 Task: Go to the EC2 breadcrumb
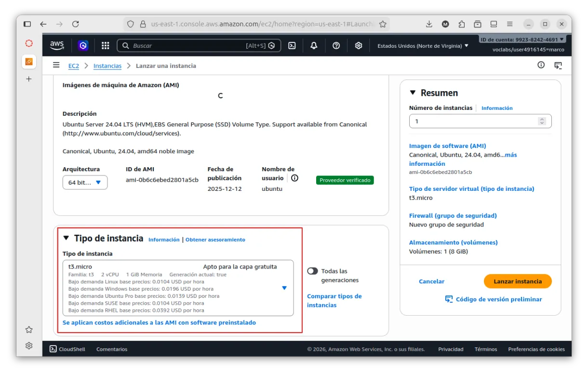pos(73,66)
